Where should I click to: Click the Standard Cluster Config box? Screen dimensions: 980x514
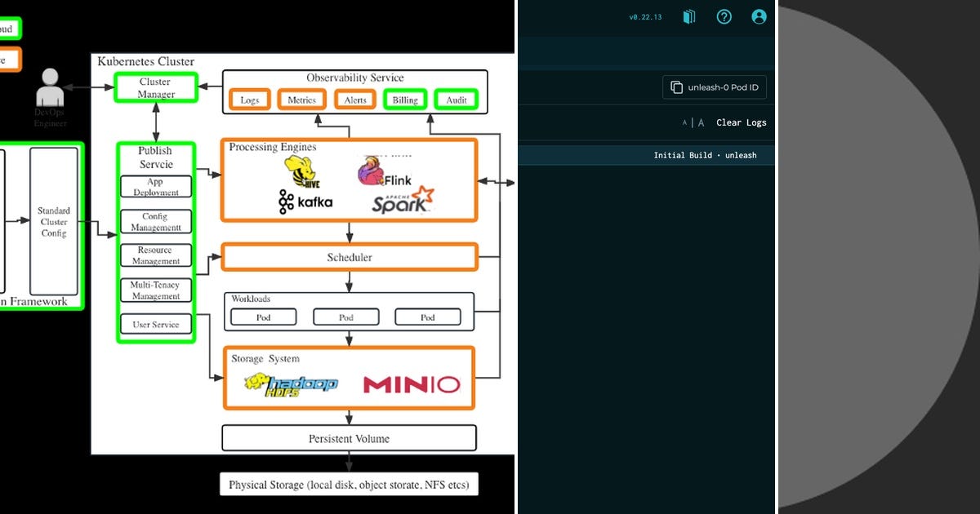click(54, 222)
